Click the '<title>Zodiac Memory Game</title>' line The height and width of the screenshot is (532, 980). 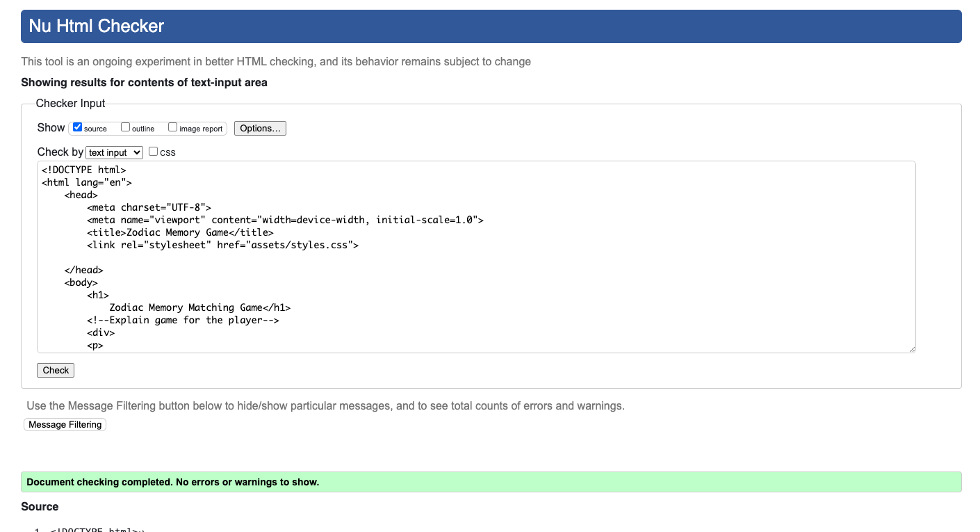pyautogui.click(x=181, y=232)
